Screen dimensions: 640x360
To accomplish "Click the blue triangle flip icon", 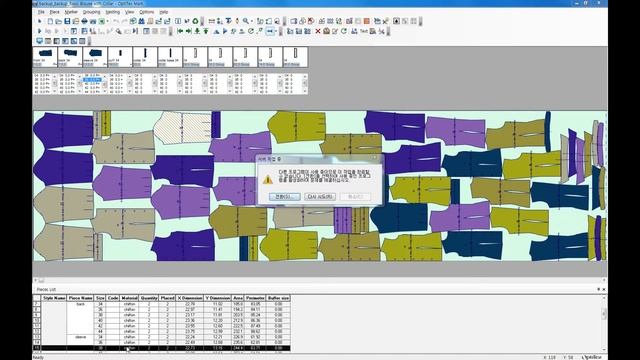I will coord(216,31).
